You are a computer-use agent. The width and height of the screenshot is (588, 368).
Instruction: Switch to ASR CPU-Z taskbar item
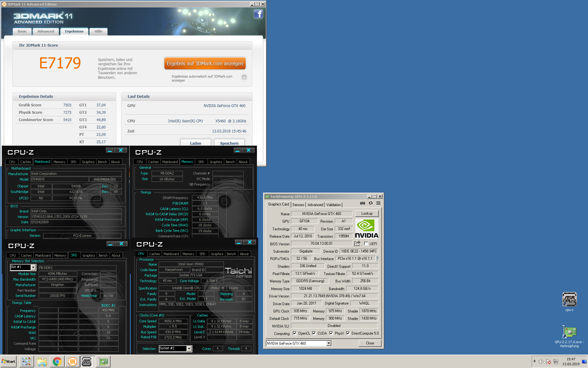[x=87, y=362]
